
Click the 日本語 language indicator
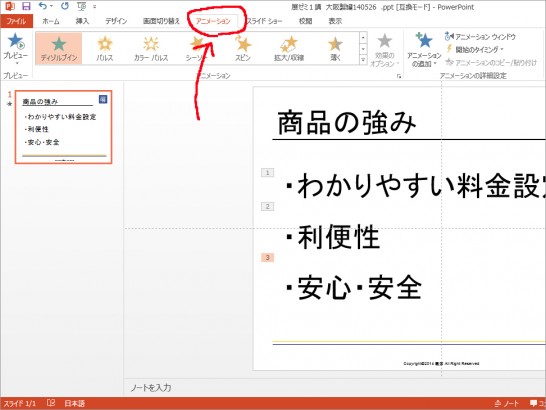pyautogui.click(x=74, y=403)
